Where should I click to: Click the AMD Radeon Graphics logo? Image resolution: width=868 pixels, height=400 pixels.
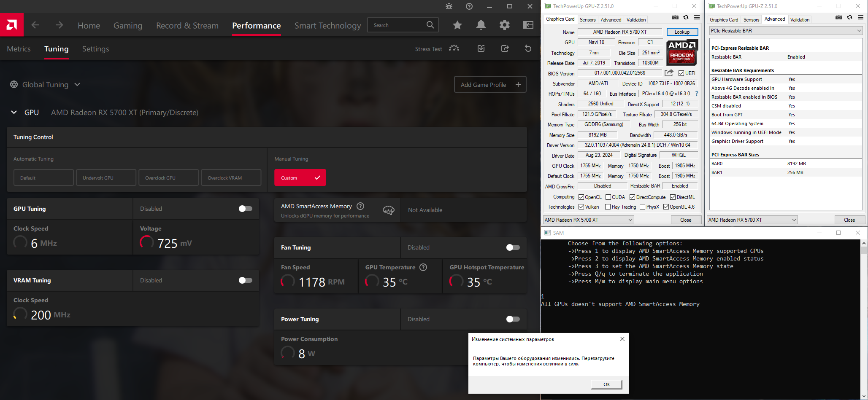point(682,52)
